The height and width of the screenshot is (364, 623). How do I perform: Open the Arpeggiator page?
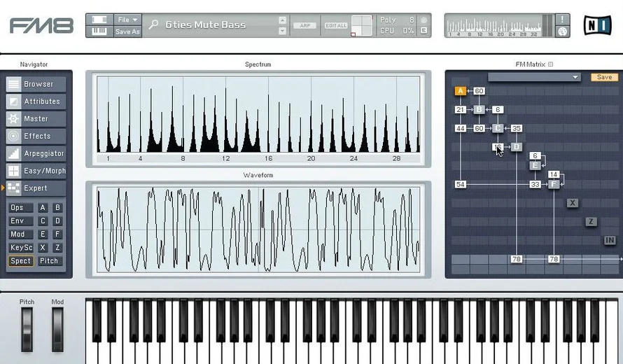36,153
